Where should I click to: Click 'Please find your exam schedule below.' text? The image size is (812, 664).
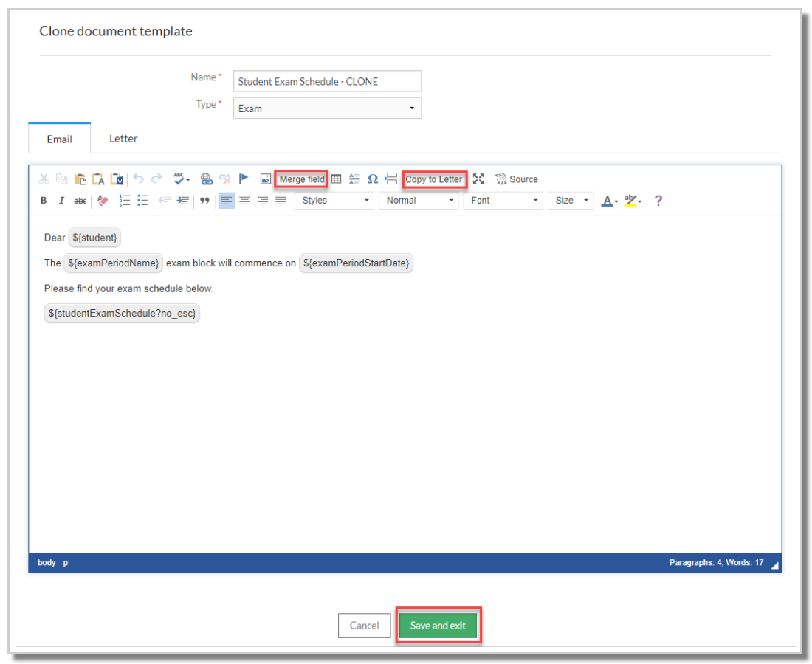(x=128, y=288)
